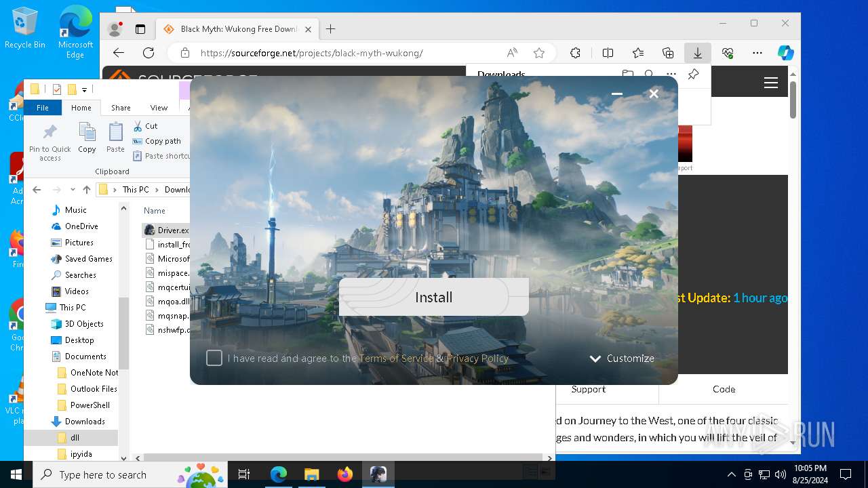Open Edge Collections
868x488 pixels.
coord(668,53)
